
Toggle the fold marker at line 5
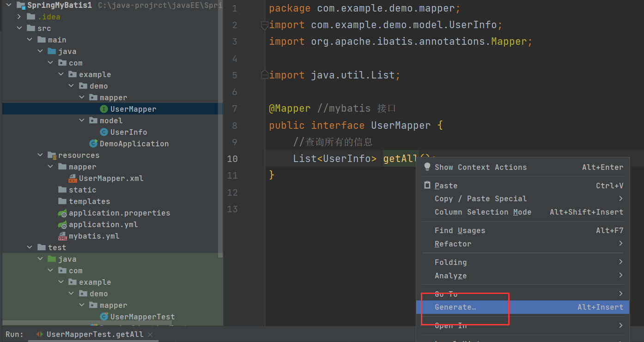pyautogui.click(x=265, y=74)
